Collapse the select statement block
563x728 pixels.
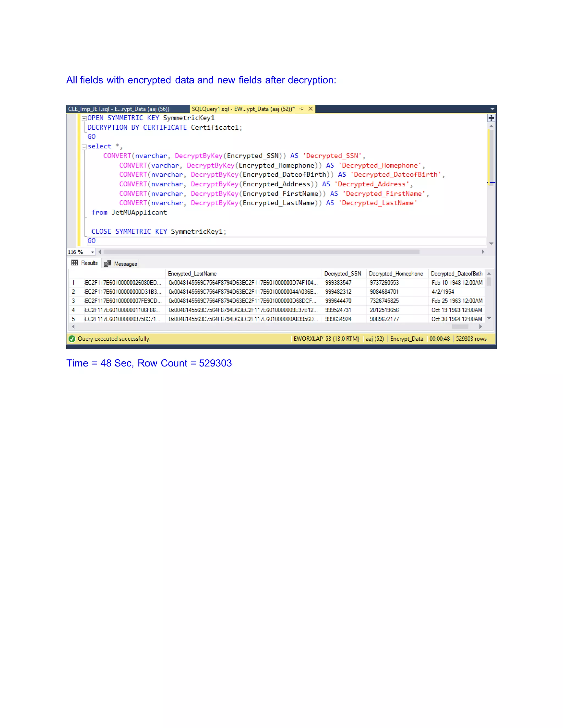pyautogui.click(x=84, y=147)
